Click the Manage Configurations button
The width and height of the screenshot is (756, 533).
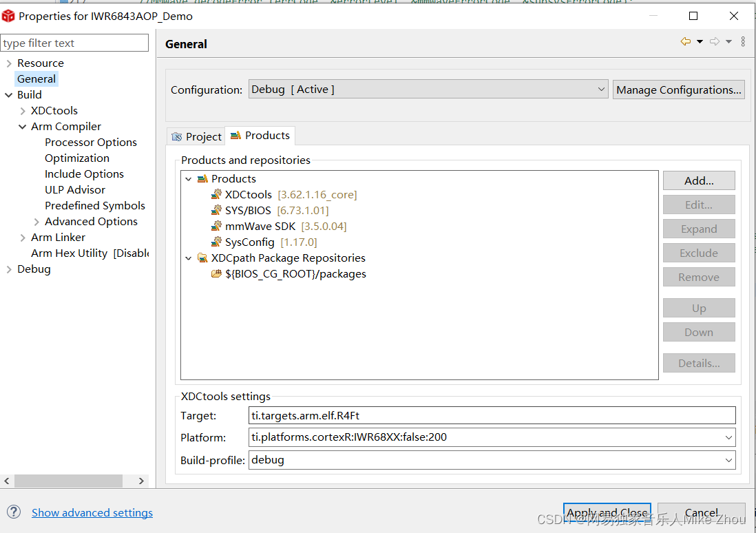[678, 89]
